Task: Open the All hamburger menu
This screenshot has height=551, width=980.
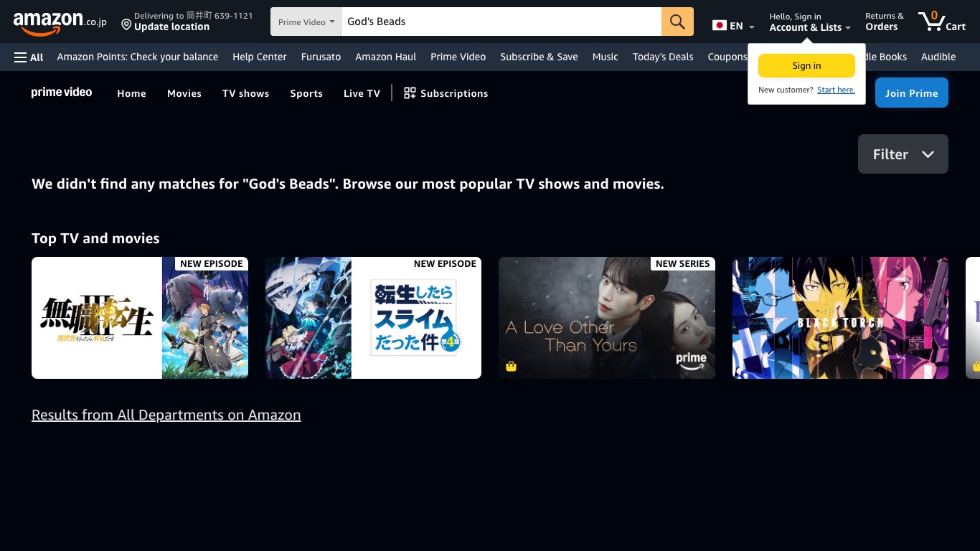Action: [x=29, y=57]
